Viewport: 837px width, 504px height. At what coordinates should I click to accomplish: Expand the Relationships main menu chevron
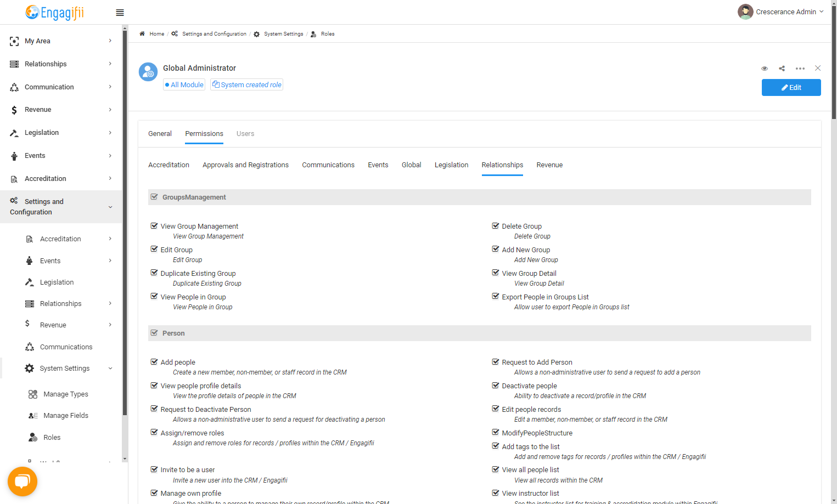click(x=110, y=64)
